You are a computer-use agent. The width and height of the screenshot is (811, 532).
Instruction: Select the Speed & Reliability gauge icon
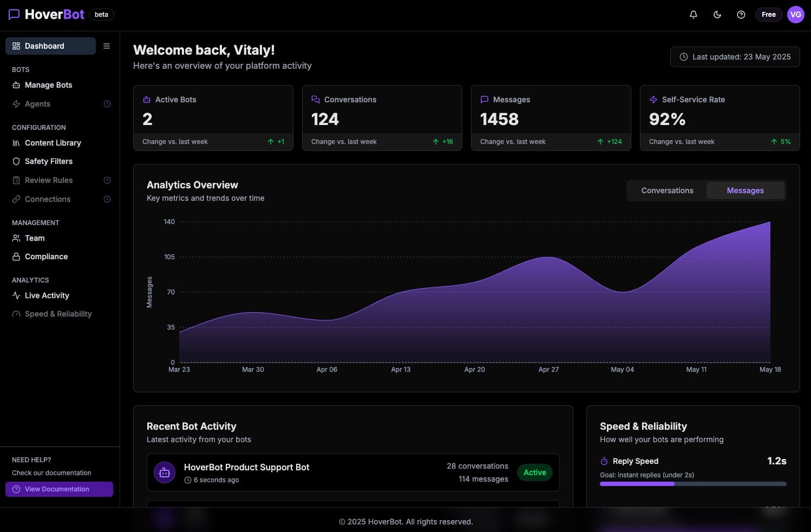point(16,314)
